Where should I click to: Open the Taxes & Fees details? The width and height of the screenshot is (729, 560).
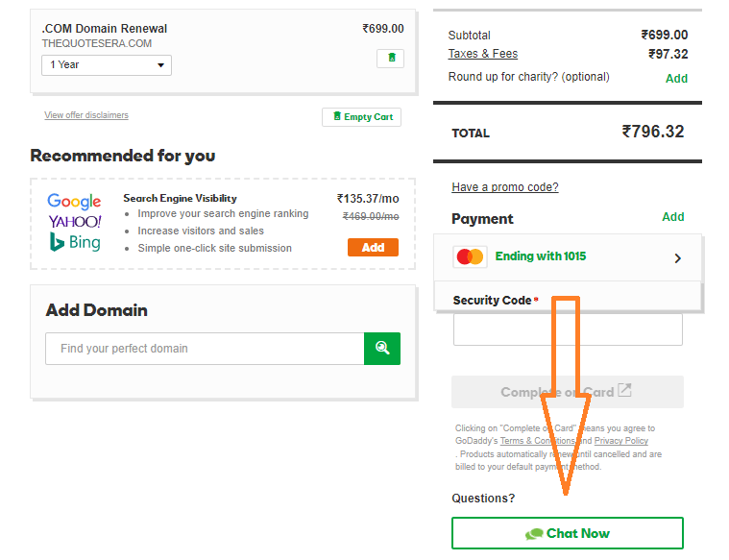482,54
